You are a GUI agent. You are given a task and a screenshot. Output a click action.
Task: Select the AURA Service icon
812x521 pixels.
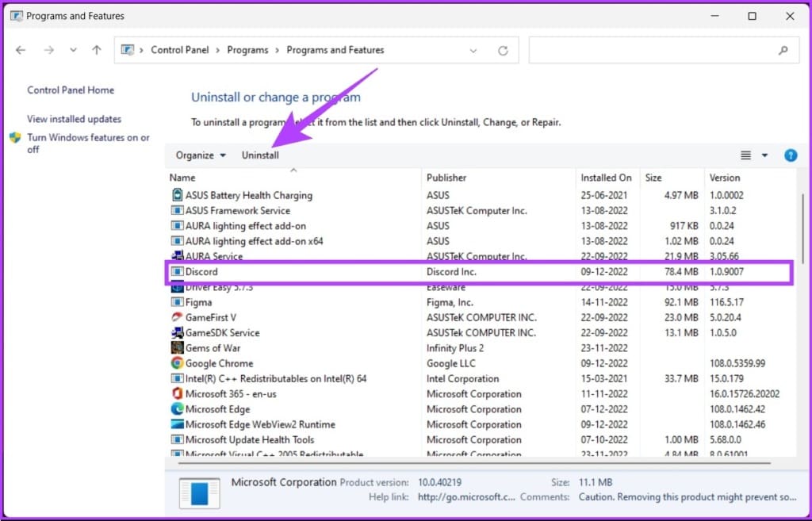(x=177, y=256)
